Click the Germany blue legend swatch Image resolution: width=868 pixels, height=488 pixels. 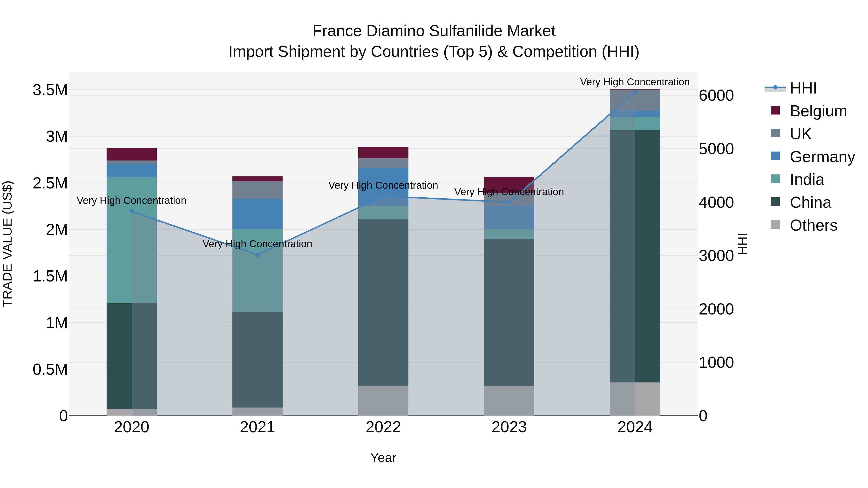[775, 156]
